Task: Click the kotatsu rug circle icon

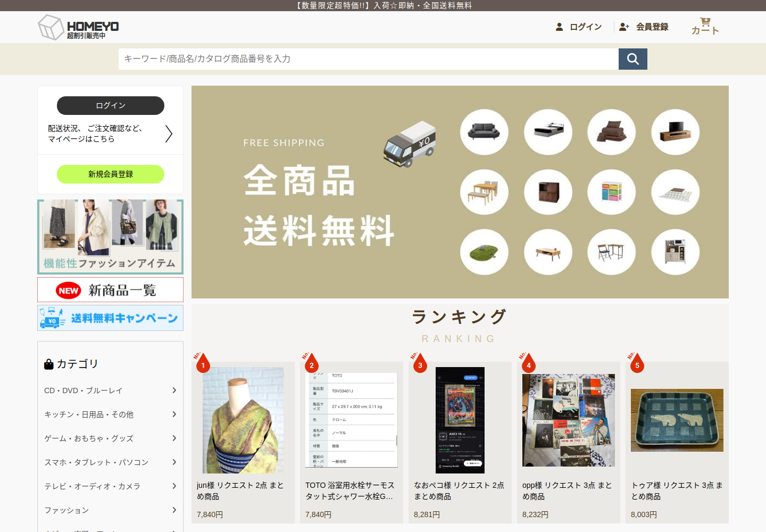Action: point(676,192)
